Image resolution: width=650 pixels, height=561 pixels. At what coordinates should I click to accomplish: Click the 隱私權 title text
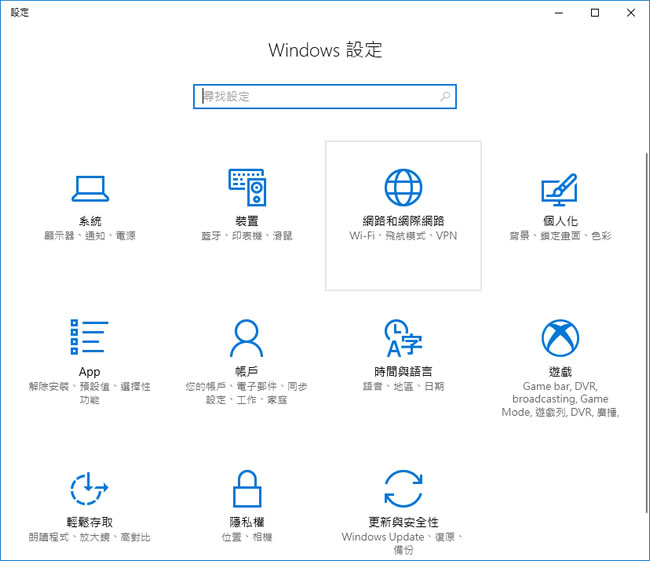(247, 522)
